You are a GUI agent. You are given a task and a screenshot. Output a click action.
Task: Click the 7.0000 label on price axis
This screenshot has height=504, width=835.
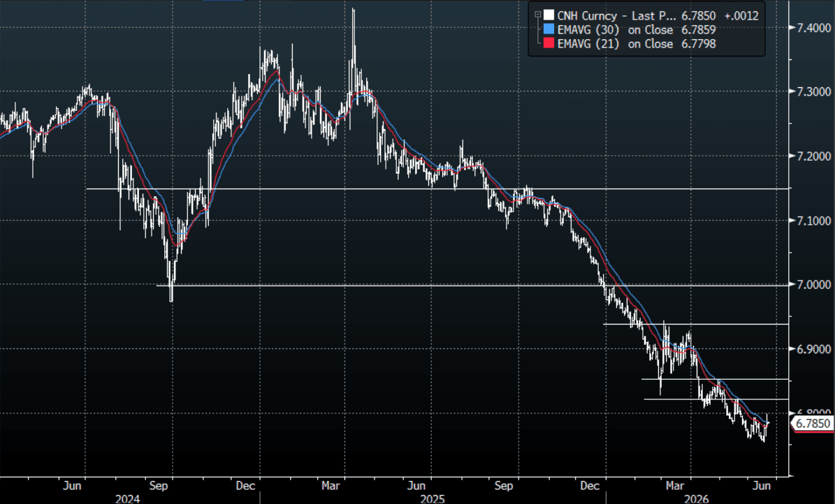(814, 285)
